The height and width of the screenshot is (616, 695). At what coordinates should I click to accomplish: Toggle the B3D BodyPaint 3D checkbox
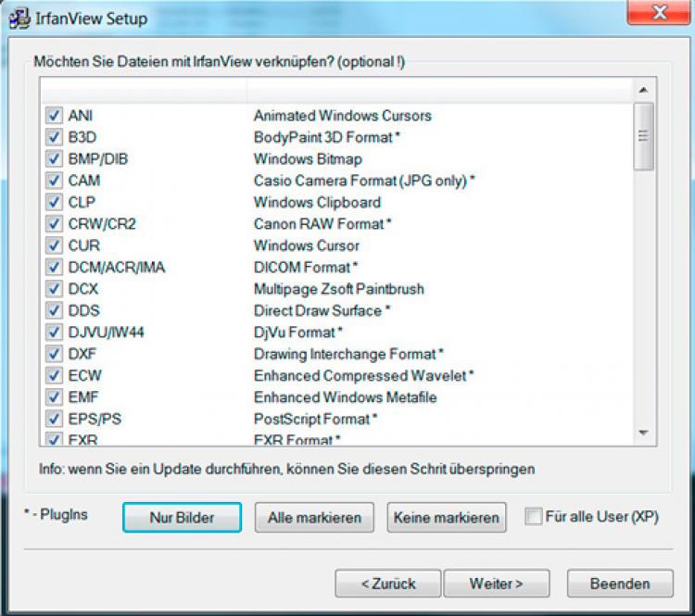[54, 138]
